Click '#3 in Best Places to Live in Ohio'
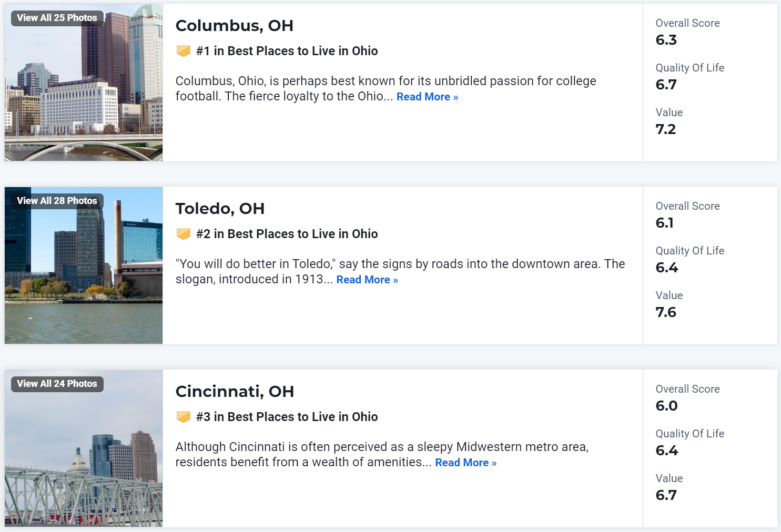Image resolution: width=781 pixels, height=532 pixels. (287, 417)
